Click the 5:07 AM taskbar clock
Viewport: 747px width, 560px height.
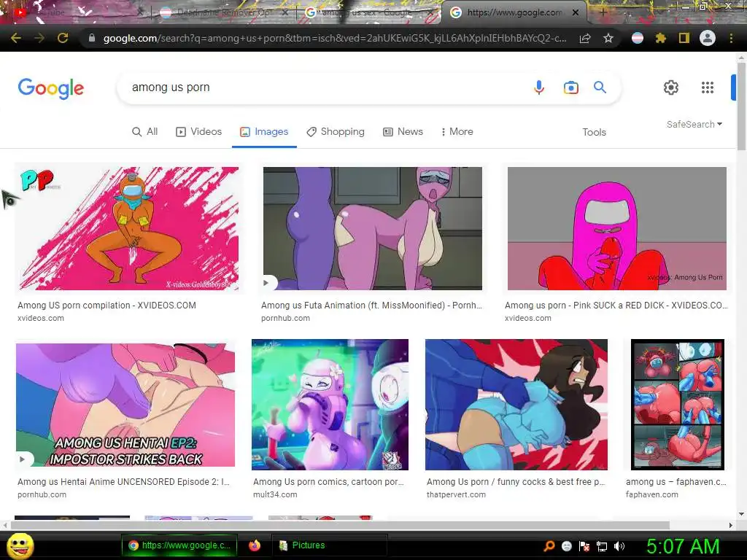683,546
